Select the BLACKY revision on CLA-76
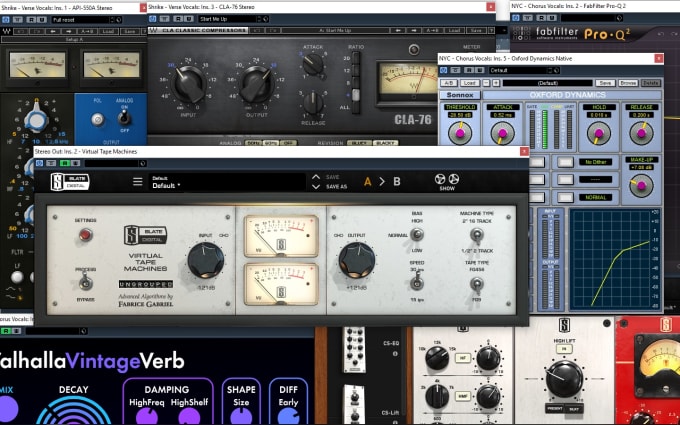Screen dimensions: 680x425 click(385, 143)
